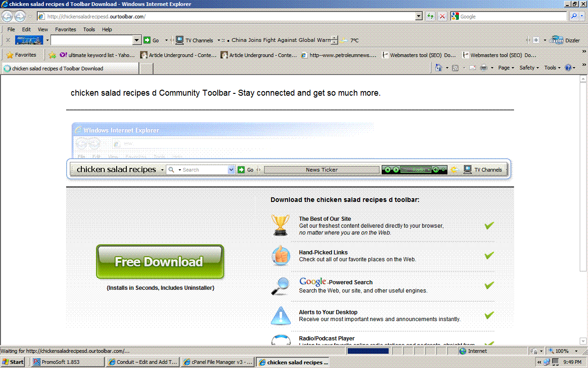This screenshot has width=588, height=368.
Task: Open ultimate keyword list - Yahoo favorite link
Action: pyautogui.click(x=97, y=55)
